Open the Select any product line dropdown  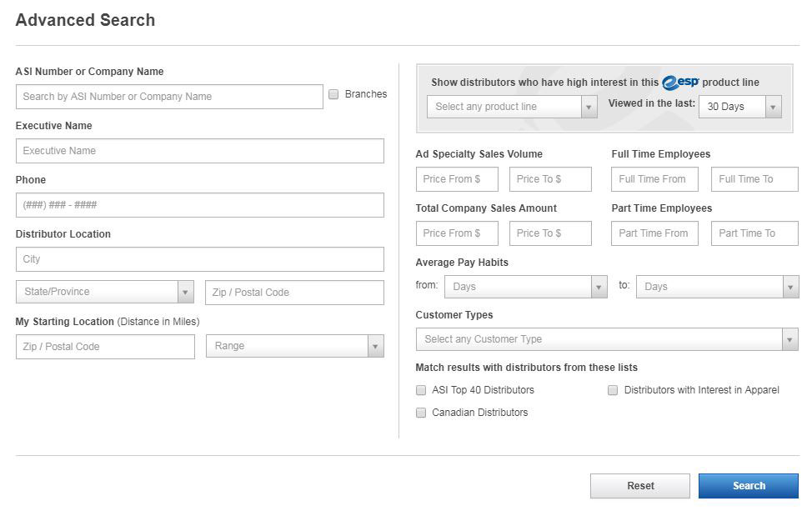[512, 107]
